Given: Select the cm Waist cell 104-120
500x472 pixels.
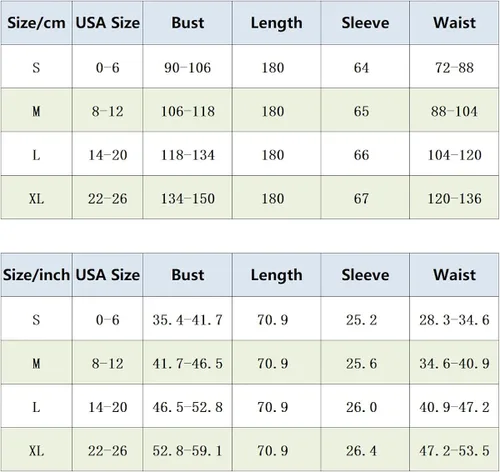Looking at the screenshot, I should (x=454, y=155).
